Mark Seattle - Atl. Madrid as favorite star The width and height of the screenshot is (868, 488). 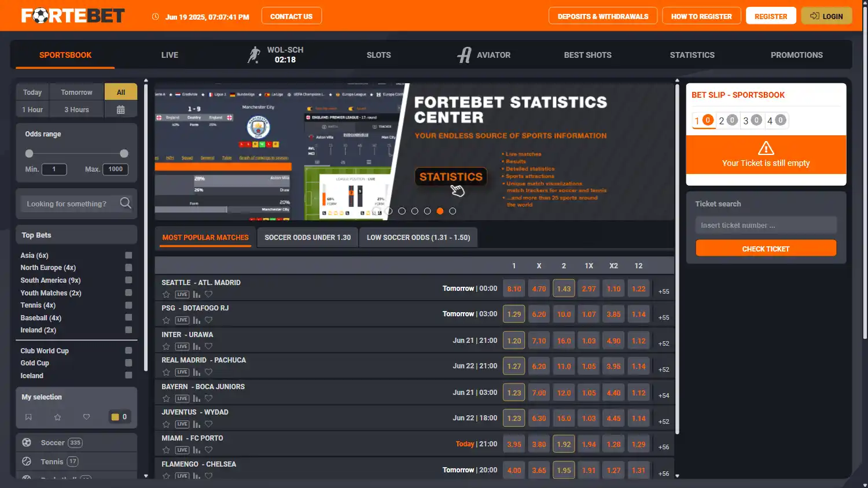(x=166, y=294)
